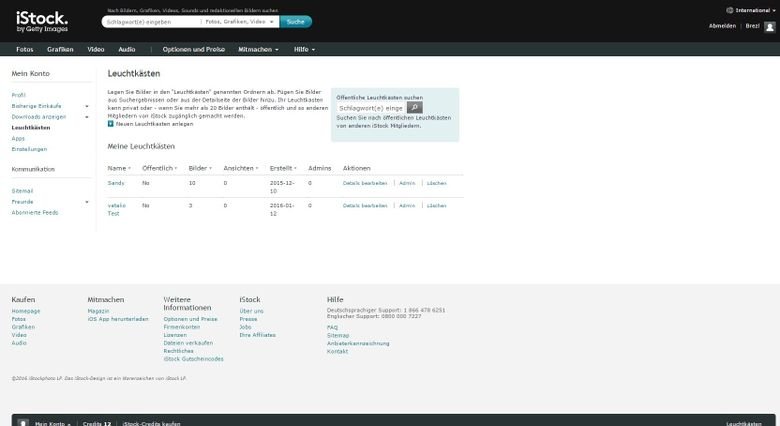Open Einstellungen in the account sidebar
This screenshot has height=426, width=780.
pos(29,149)
